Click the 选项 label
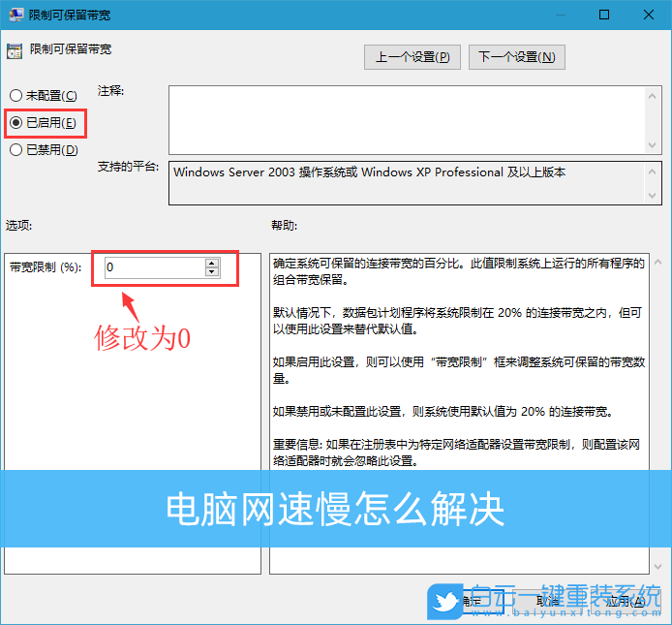 pos(18,225)
